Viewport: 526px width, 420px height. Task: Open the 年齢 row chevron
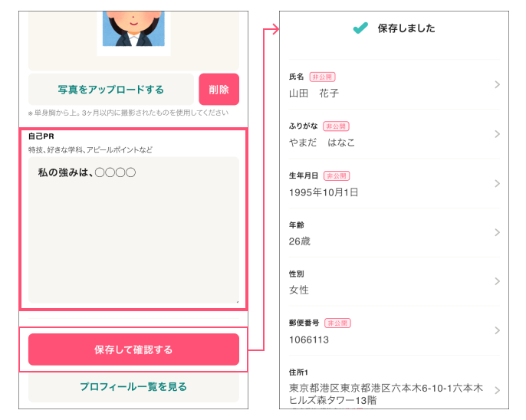tap(497, 232)
